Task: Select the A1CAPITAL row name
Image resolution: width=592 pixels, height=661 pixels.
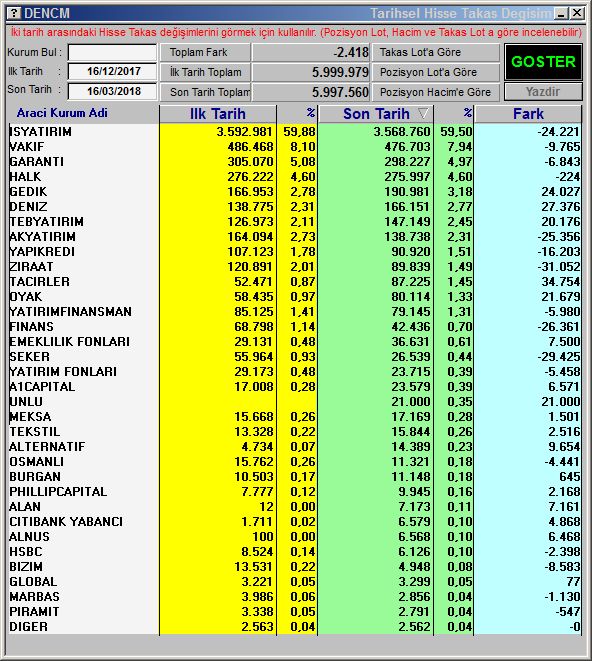Action: click(x=42, y=387)
